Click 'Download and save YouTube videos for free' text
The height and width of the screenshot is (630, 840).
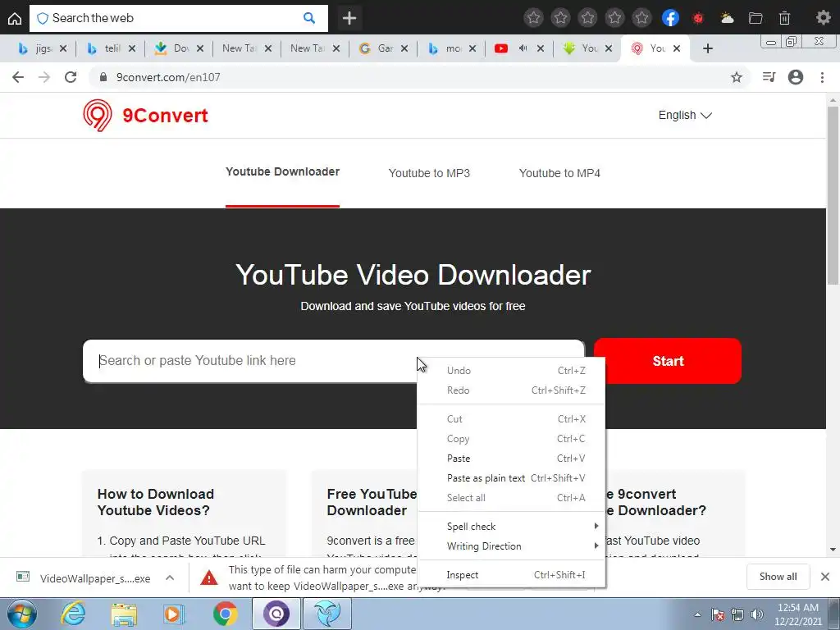click(413, 307)
